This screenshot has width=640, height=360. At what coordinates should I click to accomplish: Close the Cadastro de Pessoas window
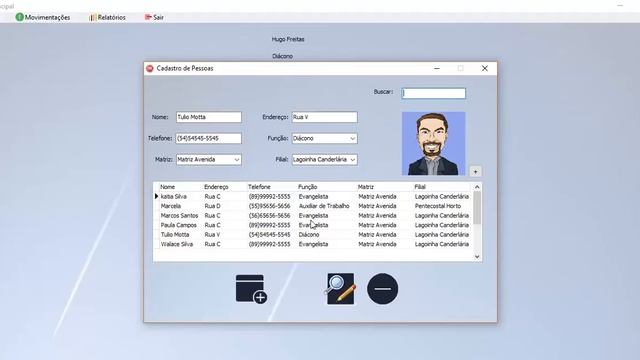pos(484,69)
